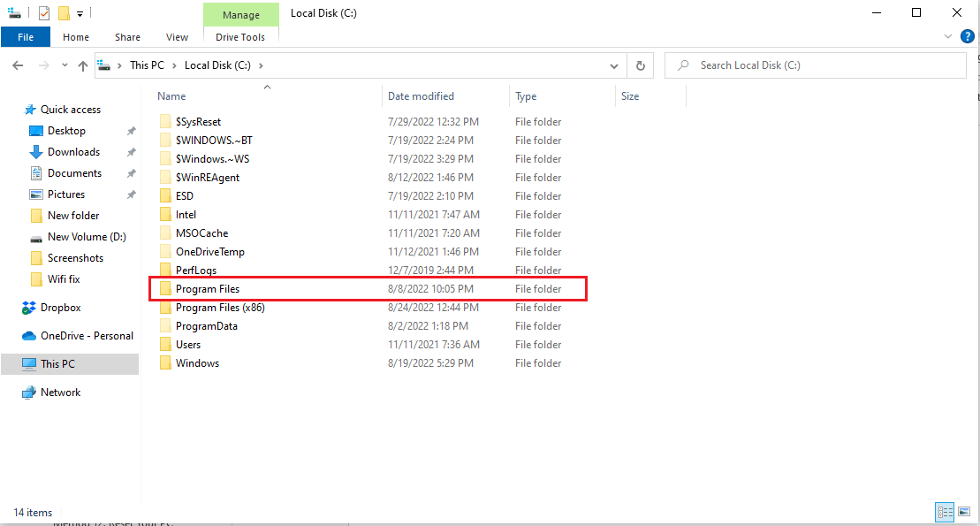The height and width of the screenshot is (526, 980).
Task: Select the Intel folder
Action: point(186,215)
